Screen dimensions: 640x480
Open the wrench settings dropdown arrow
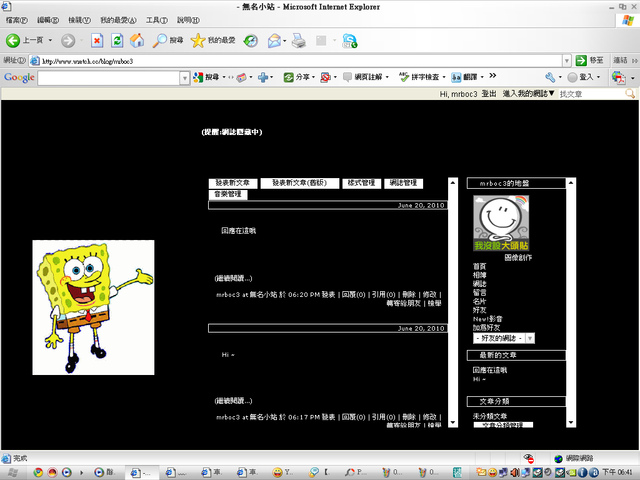(x=560, y=77)
